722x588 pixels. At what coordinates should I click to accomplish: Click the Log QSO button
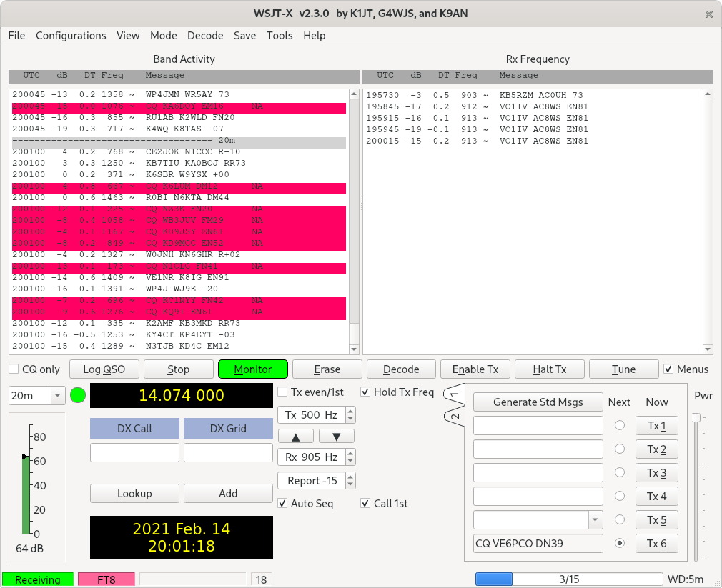(104, 369)
